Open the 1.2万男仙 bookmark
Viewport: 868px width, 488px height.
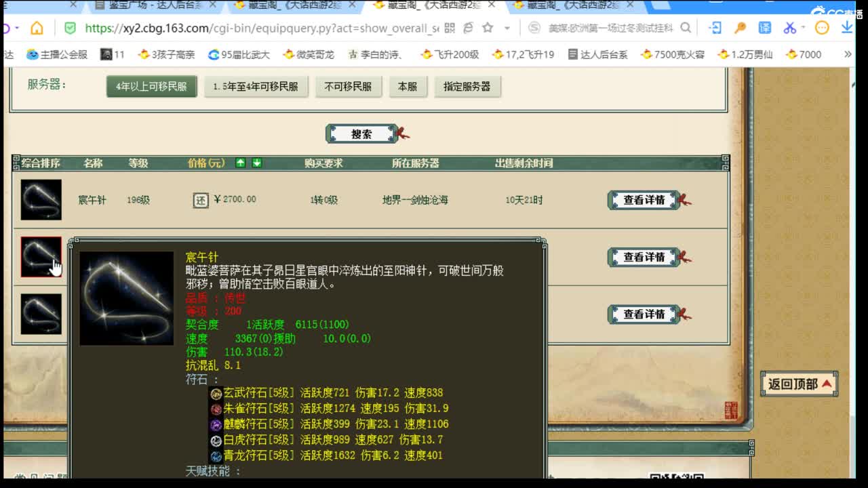(x=745, y=54)
